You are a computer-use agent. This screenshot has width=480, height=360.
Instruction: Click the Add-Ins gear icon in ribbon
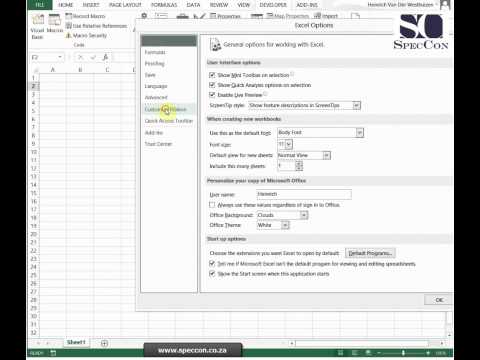(x=144, y=15)
